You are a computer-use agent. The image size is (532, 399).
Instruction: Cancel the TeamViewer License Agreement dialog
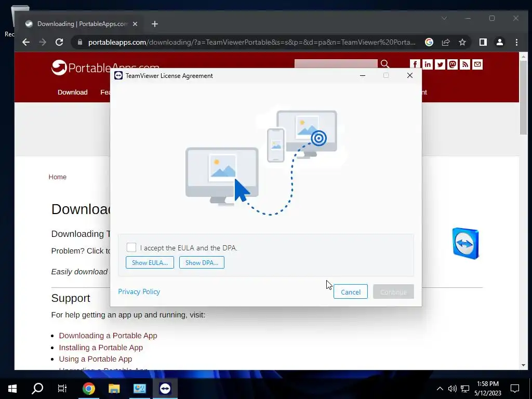click(351, 292)
